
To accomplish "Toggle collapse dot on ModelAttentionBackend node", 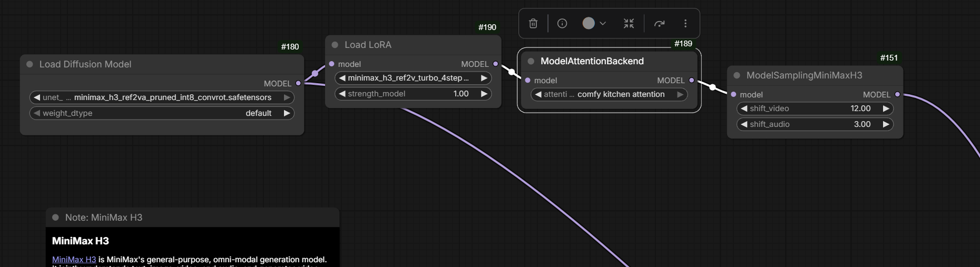I will coord(531,61).
